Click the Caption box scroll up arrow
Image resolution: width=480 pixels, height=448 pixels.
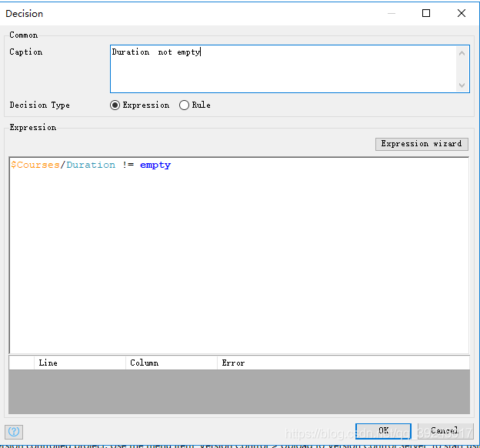pyautogui.click(x=462, y=53)
